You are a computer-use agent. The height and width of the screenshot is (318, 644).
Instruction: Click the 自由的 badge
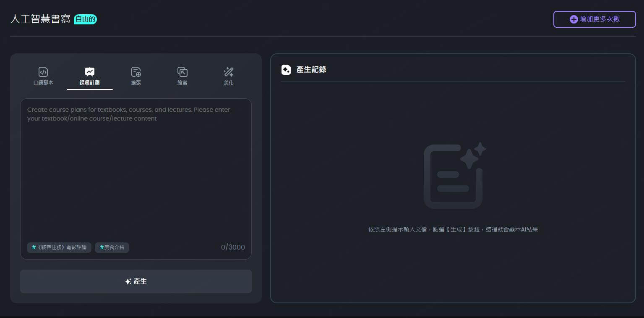[86, 19]
